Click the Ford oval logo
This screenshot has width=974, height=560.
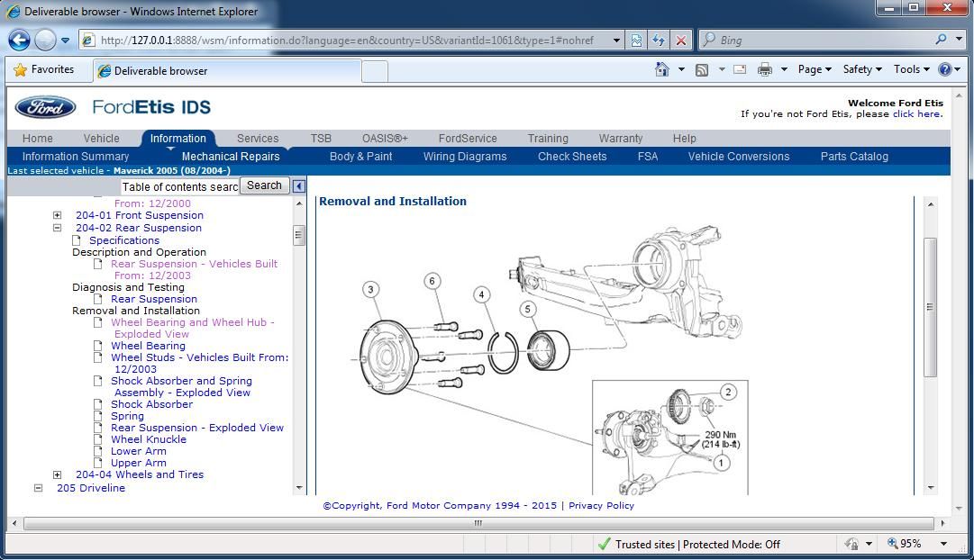pos(45,107)
